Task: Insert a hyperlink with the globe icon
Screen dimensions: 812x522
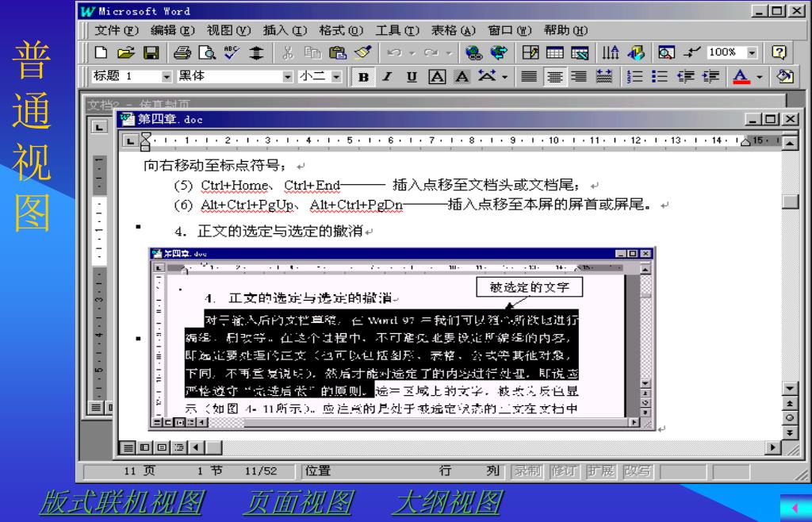Action: 473,52
